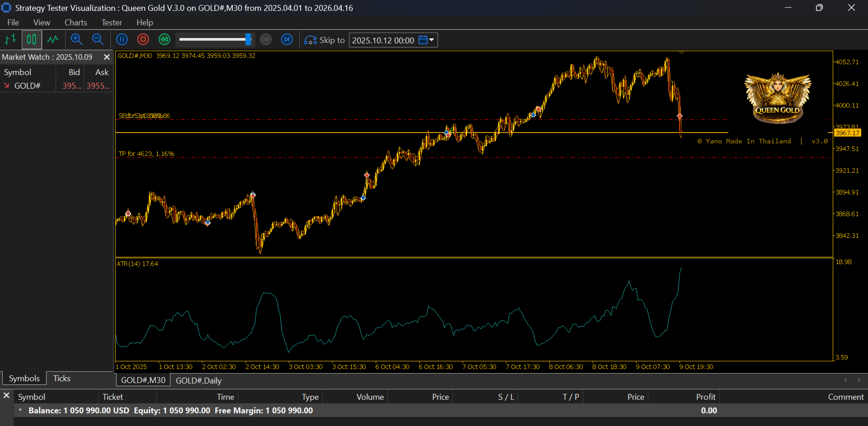Switch chart to line chart mode
The image size is (868, 426).
click(53, 40)
